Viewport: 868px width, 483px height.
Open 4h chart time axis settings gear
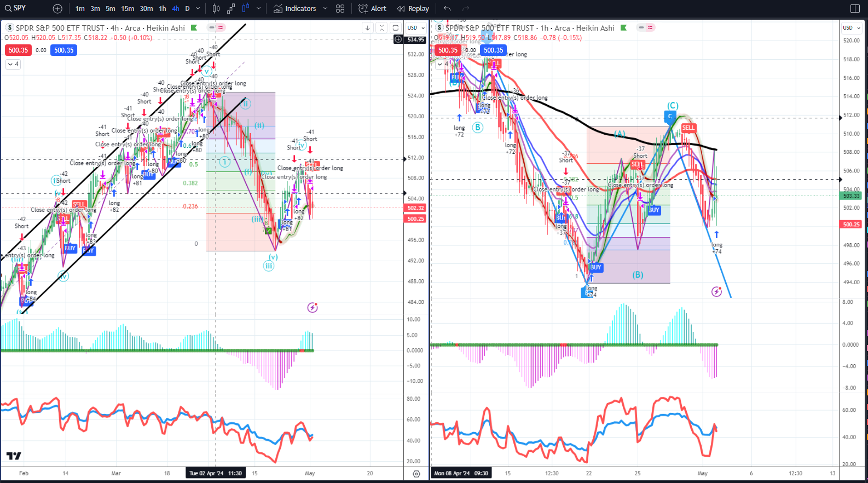416,474
